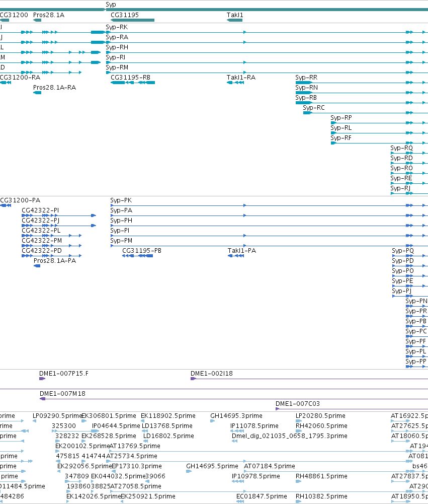Image resolution: width=428 pixels, height=504 pixels.
Task: Select the CG31200-PA protein label
Action: coord(20,200)
